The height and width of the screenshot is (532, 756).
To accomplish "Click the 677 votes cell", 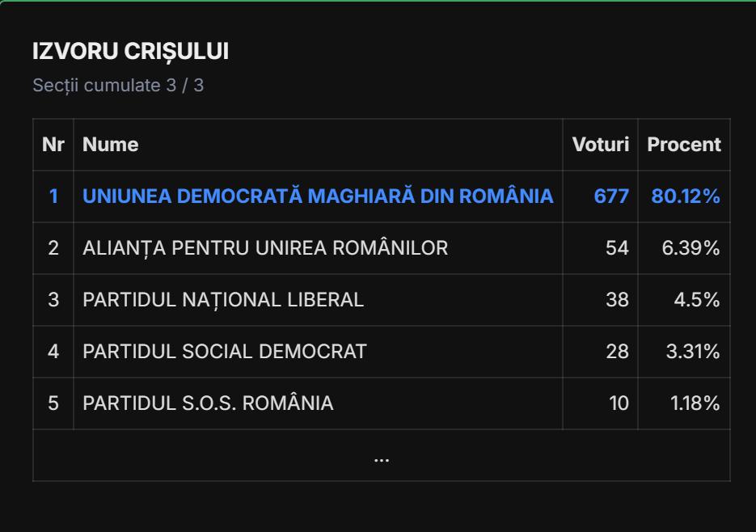I will (611, 196).
